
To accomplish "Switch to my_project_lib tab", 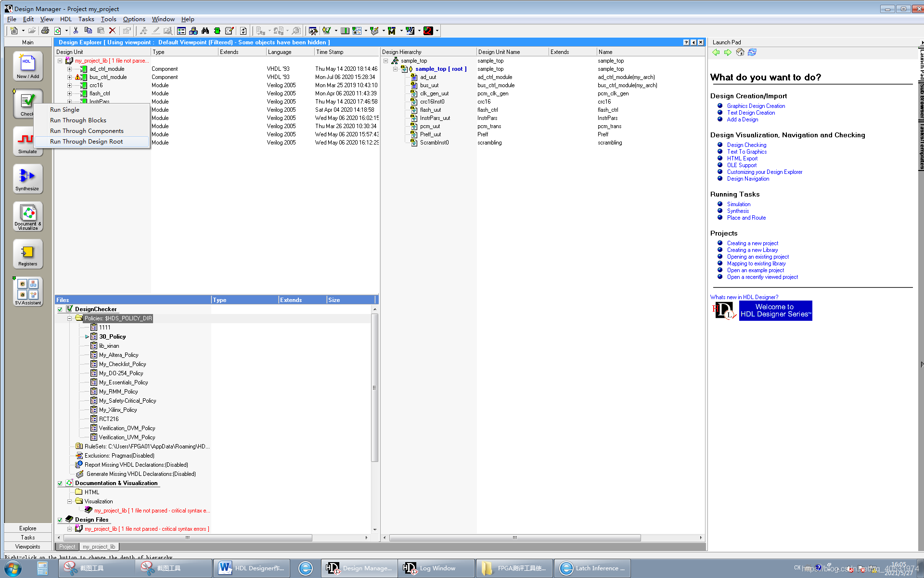I will (x=99, y=547).
